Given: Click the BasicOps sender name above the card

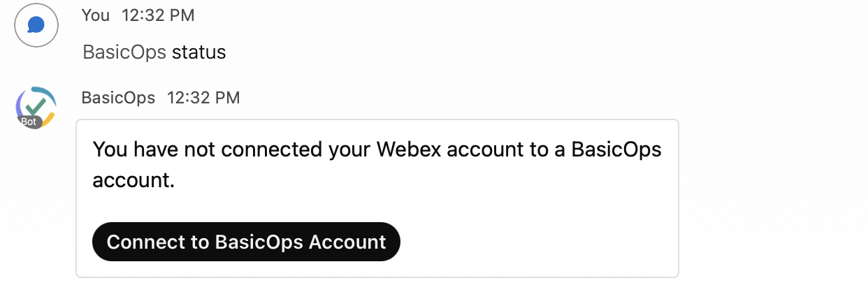Looking at the screenshot, I should [x=118, y=98].
